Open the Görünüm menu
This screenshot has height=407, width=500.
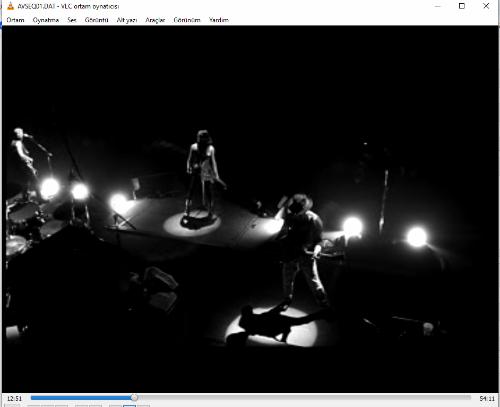tap(187, 20)
